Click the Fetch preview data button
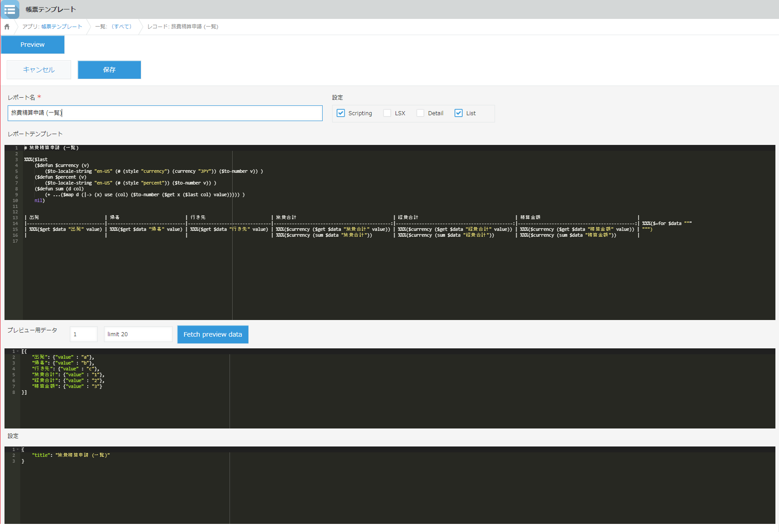The image size is (779, 532). tap(213, 334)
